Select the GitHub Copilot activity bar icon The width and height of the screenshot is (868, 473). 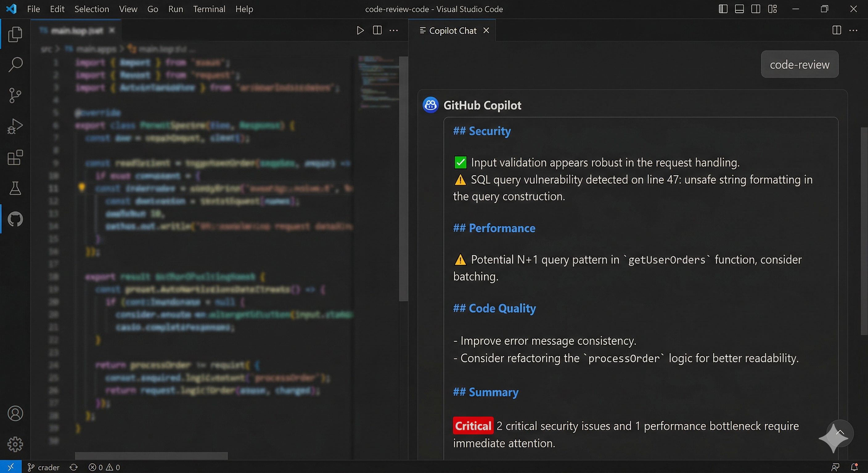(x=15, y=219)
